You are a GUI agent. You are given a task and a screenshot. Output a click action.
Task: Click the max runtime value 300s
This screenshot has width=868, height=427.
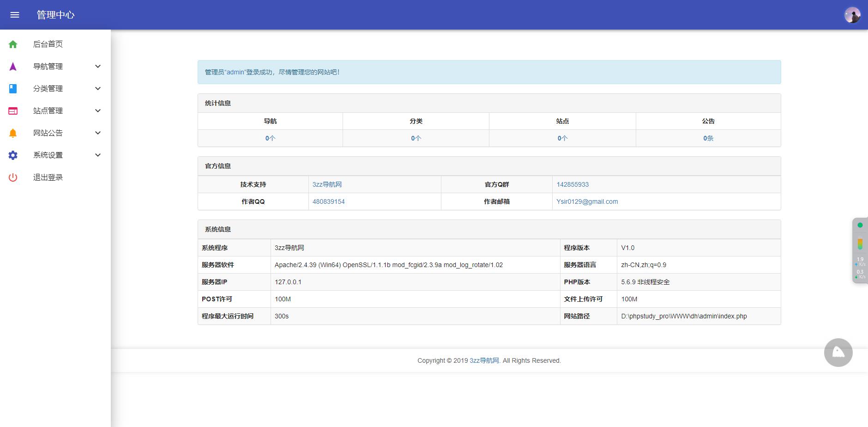(281, 316)
